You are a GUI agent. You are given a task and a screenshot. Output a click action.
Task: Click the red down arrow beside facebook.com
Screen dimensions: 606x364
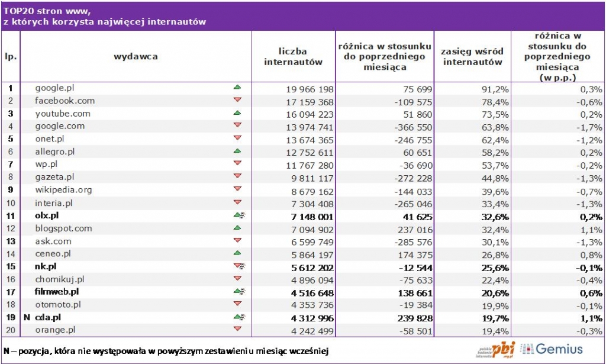(237, 101)
